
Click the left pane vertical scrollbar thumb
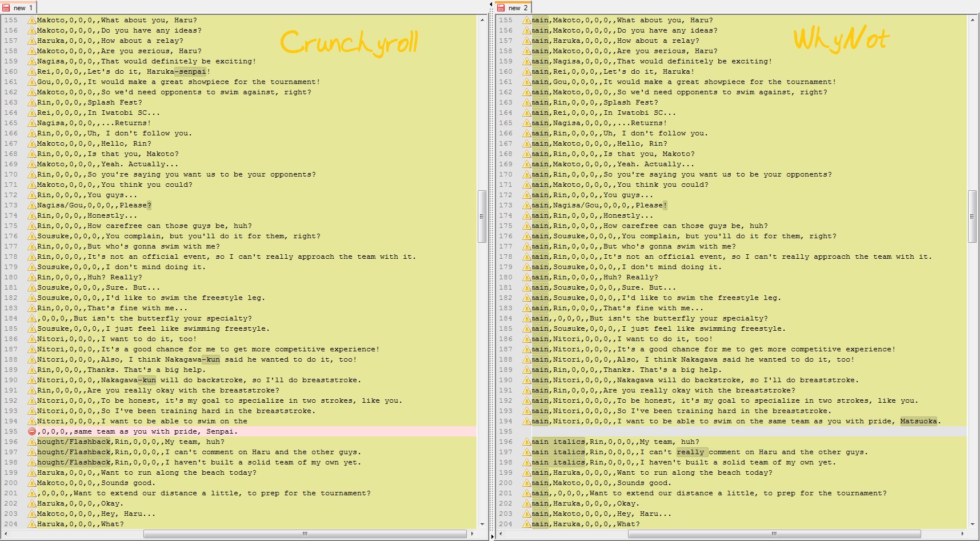(x=482, y=217)
